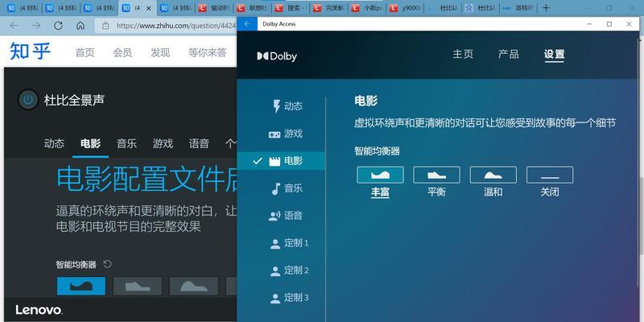The width and height of the screenshot is (644, 322).
Task: Open the 定制 2 custom profile
Action: point(289,270)
